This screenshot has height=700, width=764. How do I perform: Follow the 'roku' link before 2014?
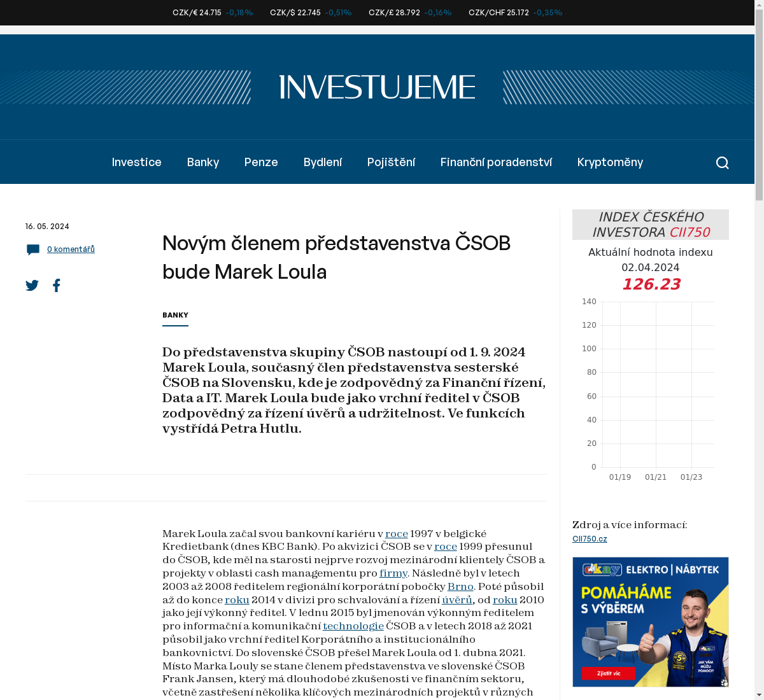click(x=237, y=600)
